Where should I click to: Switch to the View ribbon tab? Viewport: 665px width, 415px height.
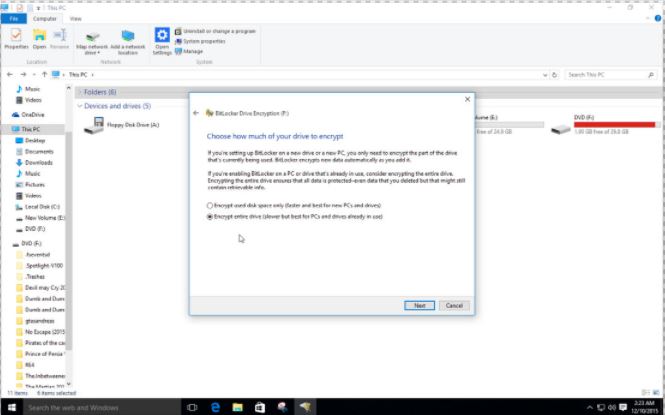[x=75, y=19]
